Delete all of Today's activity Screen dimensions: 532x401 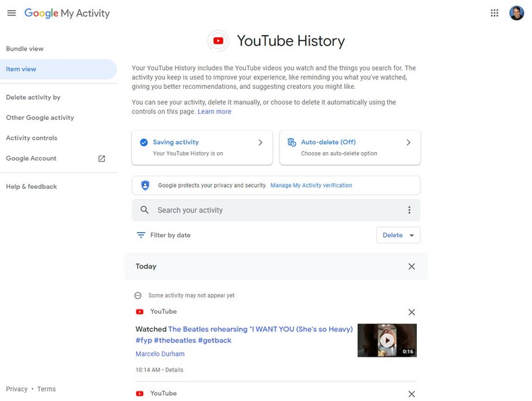coord(411,266)
